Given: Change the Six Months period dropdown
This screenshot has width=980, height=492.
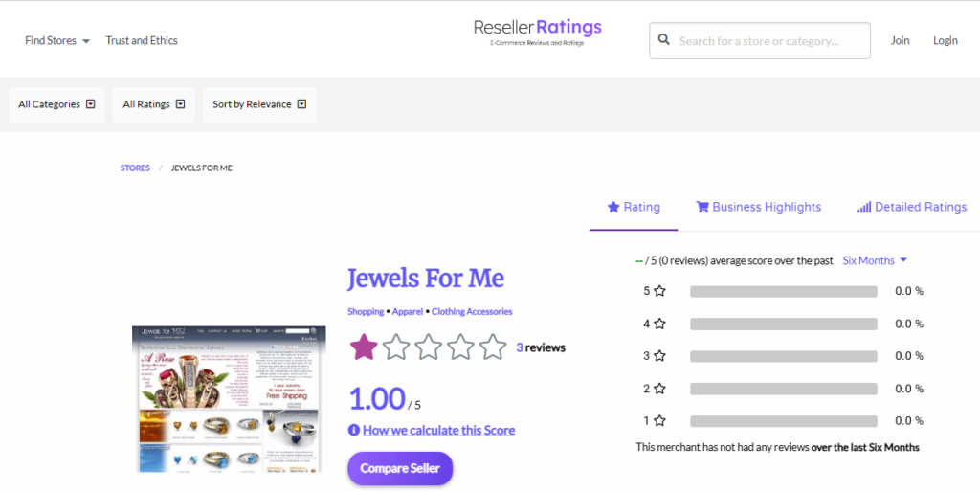Looking at the screenshot, I should click(x=875, y=260).
